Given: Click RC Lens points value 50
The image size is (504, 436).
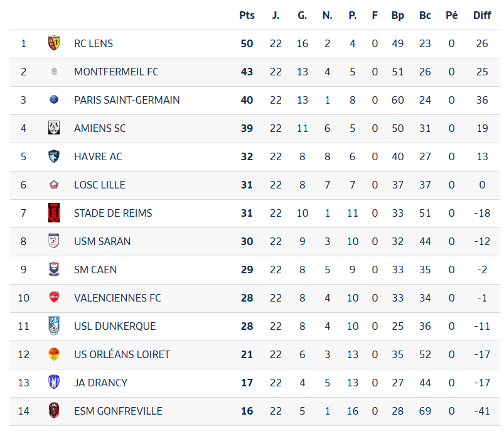Looking at the screenshot, I should (247, 43).
